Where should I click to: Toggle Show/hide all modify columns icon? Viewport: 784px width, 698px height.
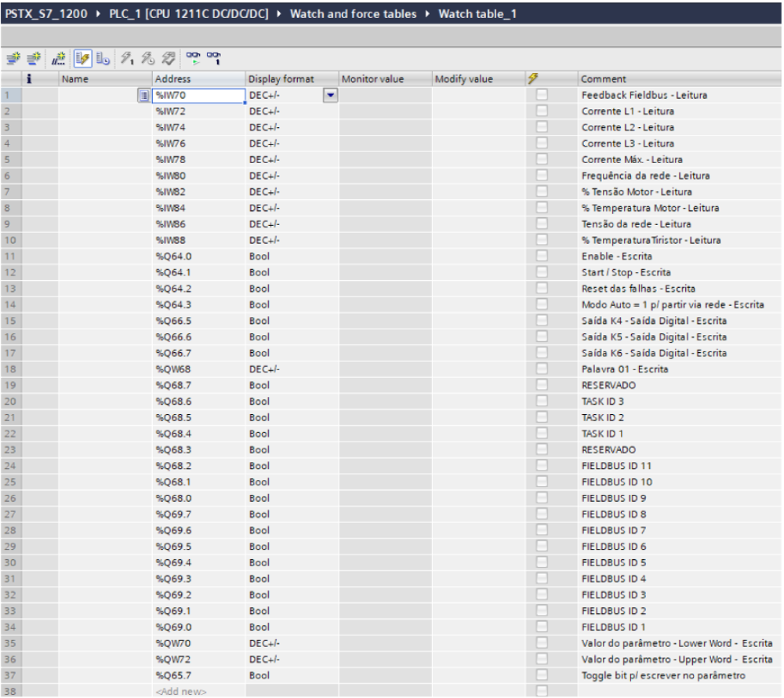pyautogui.click(x=82, y=59)
